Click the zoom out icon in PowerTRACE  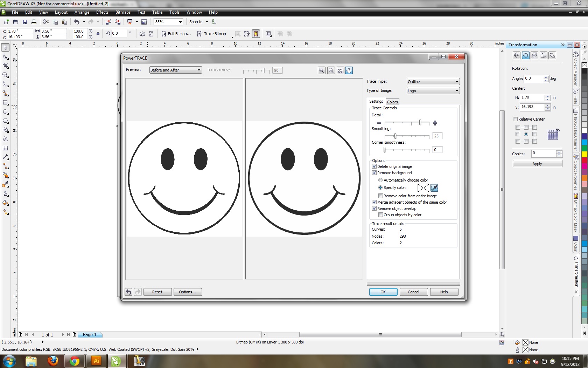click(x=331, y=70)
